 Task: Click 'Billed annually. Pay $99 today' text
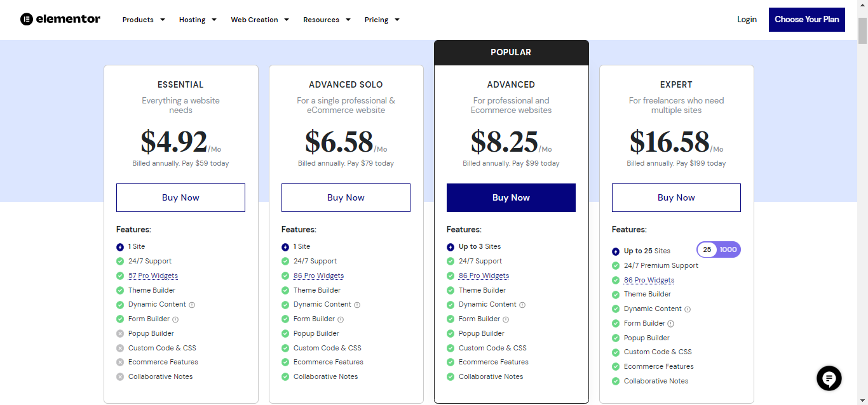pyautogui.click(x=511, y=163)
